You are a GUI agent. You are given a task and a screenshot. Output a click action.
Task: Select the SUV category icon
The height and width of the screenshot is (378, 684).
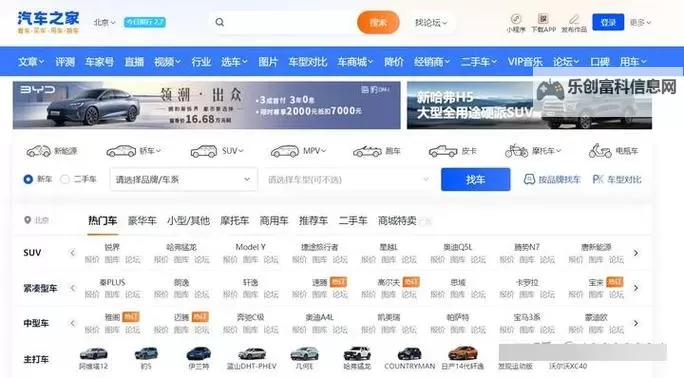204,151
